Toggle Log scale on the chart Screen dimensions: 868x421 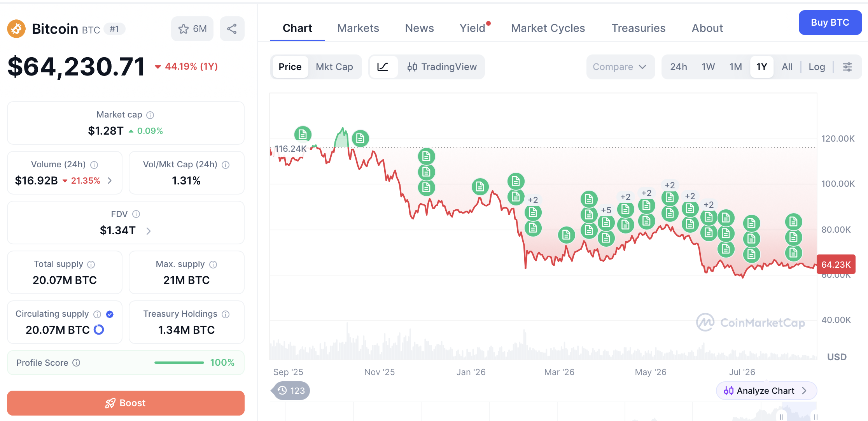click(x=817, y=67)
